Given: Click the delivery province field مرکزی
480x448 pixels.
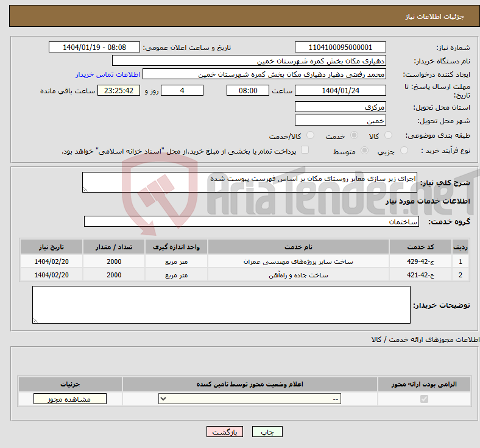Looking at the screenshot, I should click(x=340, y=107).
